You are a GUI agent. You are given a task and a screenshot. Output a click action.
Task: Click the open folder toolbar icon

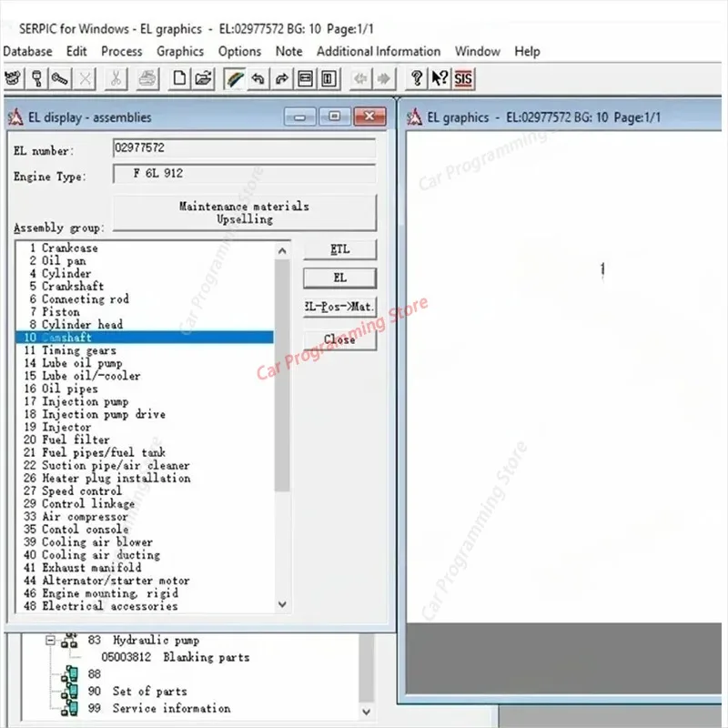203,78
